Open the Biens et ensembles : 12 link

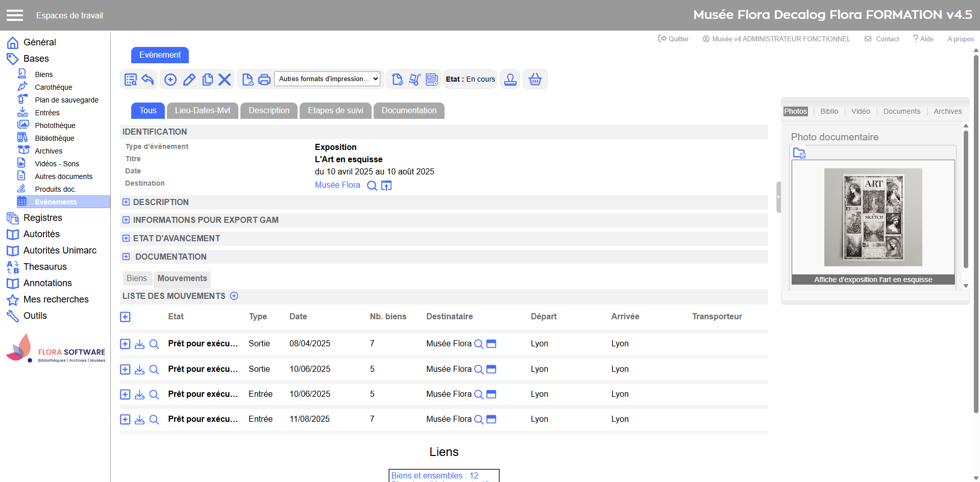pyautogui.click(x=434, y=475)
